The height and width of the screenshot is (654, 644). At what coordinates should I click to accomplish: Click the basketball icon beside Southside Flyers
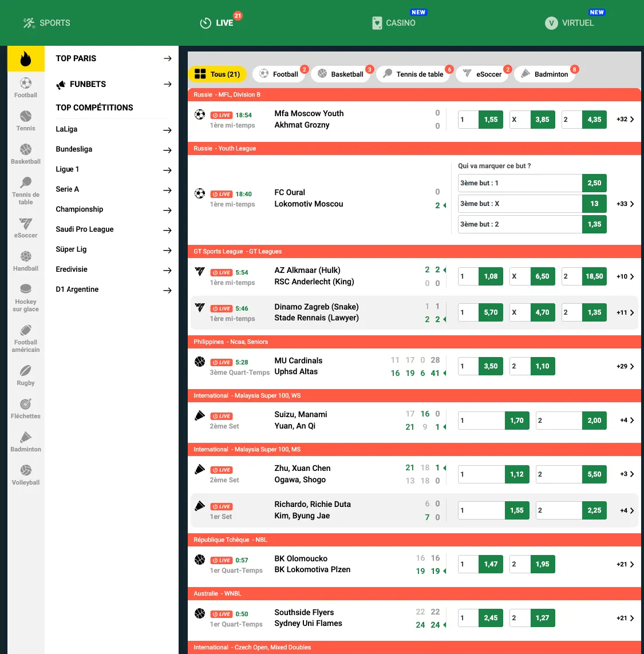pos(200,613)
